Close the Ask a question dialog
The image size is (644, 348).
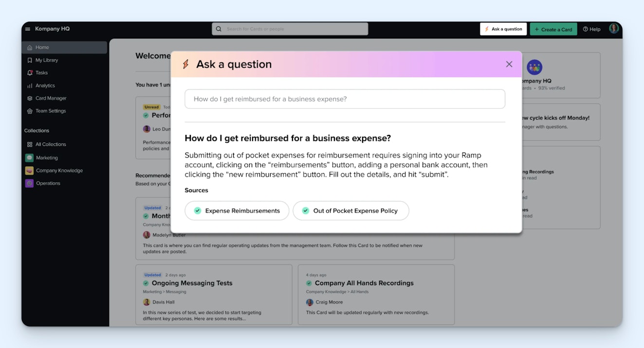[509, 64]
